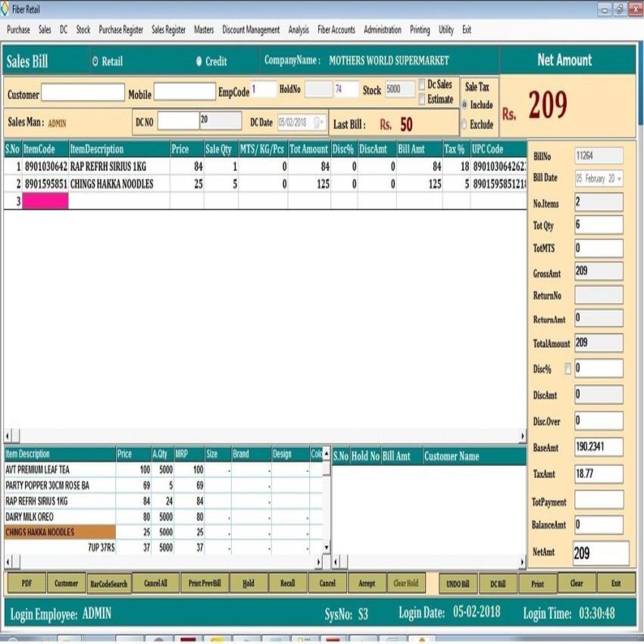Click Accept to finalize the bill
The height and width of the screenshot is (644, 644).
(367, 583)
